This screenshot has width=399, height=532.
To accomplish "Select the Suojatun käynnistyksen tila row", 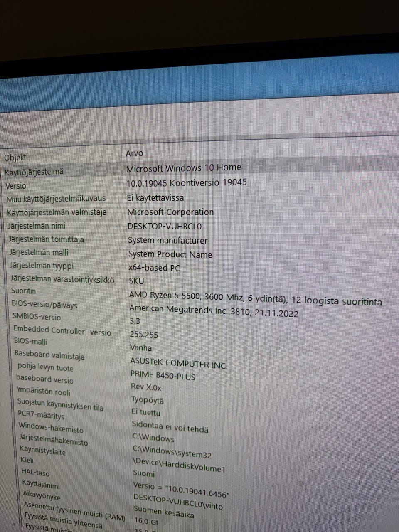I will pos(60,405).
